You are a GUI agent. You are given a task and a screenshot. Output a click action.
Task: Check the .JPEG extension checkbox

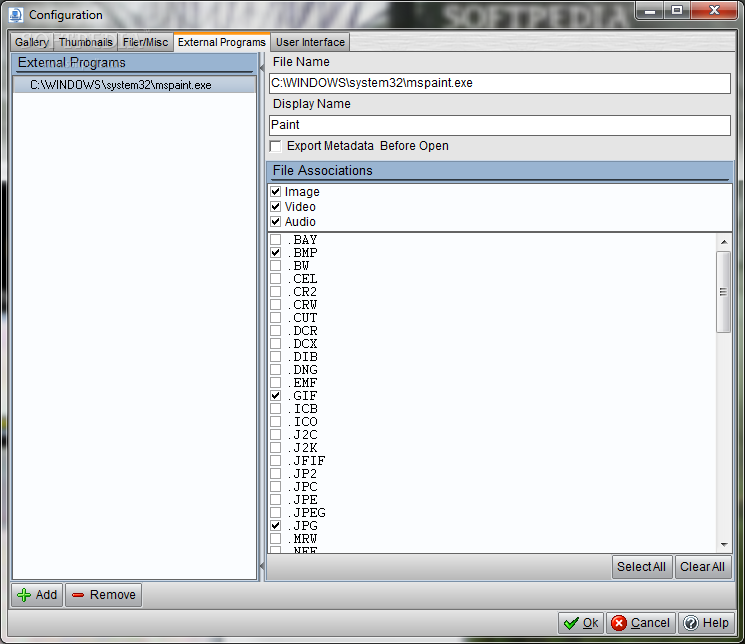click(276, 512)
